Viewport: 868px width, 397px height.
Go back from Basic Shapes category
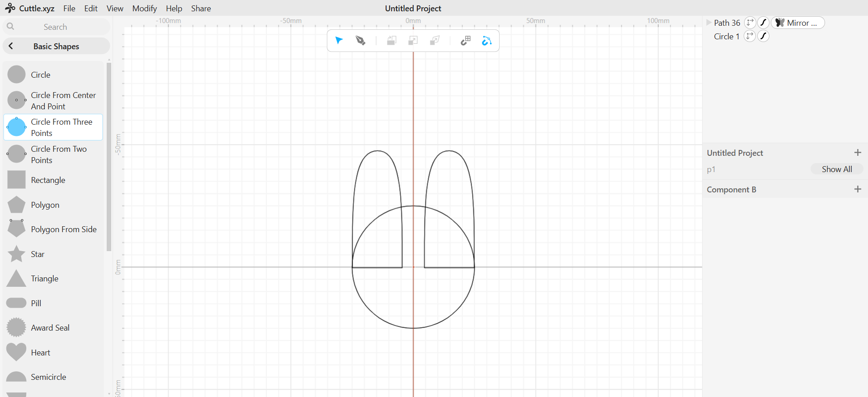(x=11, y=46)
